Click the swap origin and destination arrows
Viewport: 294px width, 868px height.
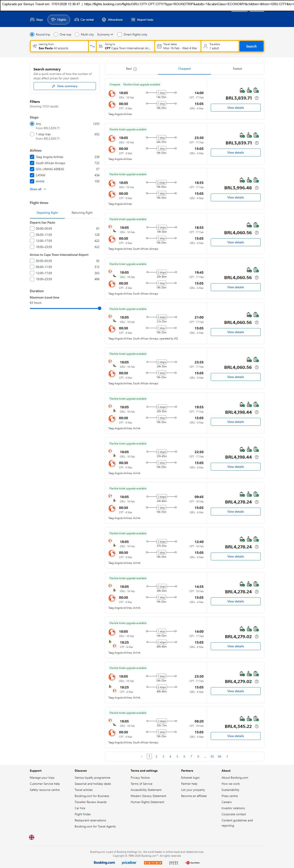pyautogui.click(x=92, y=46)
